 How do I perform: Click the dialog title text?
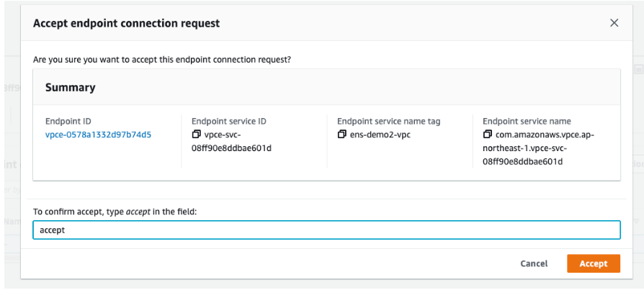(127, 23)
